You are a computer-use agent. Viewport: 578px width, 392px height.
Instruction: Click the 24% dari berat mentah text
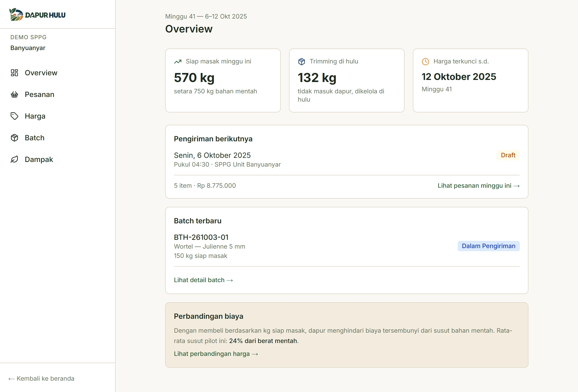click(x=263, y=341)
